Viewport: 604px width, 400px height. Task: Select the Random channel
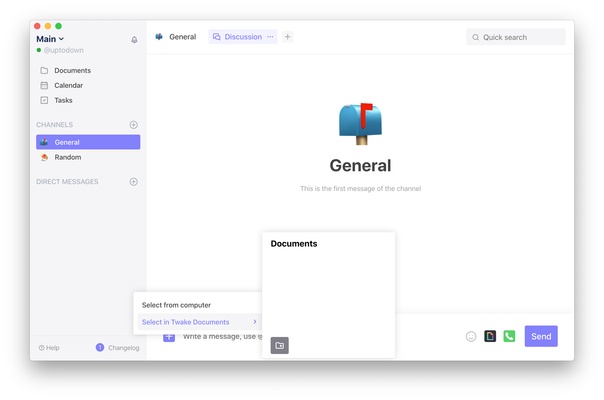point(88,157)
